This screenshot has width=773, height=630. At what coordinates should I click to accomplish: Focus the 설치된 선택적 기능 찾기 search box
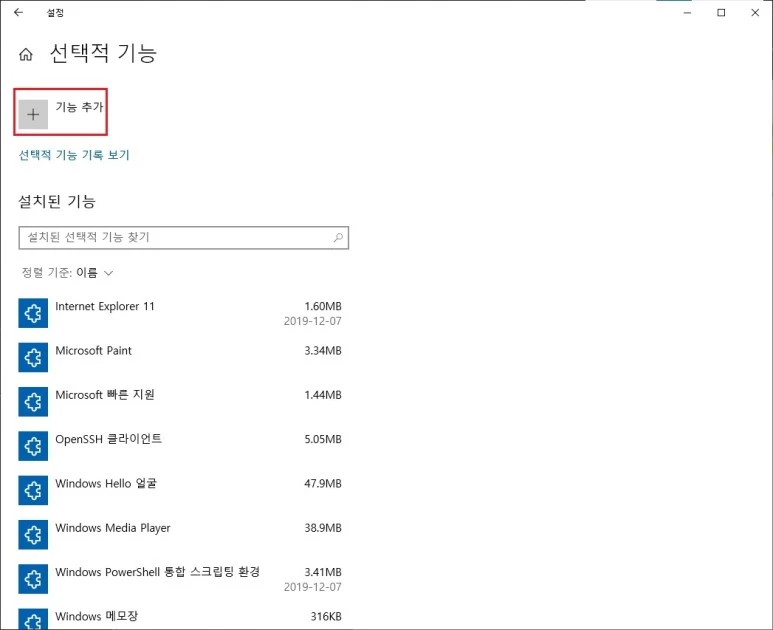[x=183, y=238]
